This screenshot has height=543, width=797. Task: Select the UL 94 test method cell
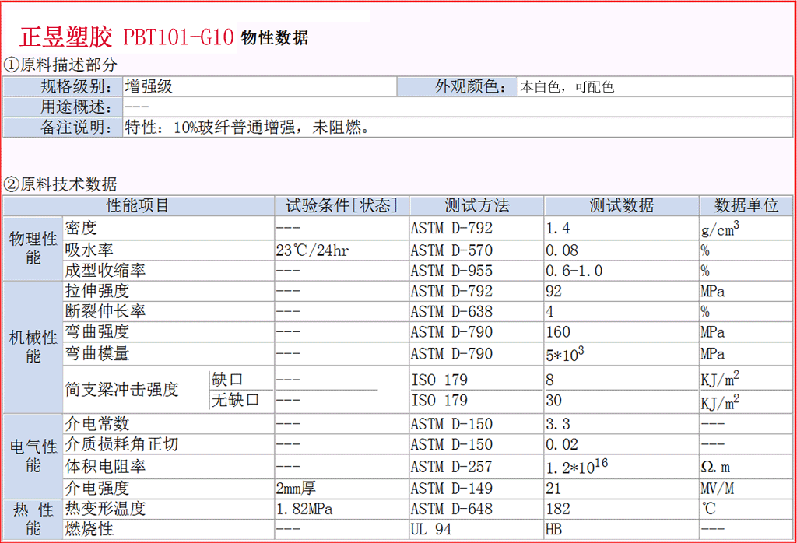coord(433,529)
